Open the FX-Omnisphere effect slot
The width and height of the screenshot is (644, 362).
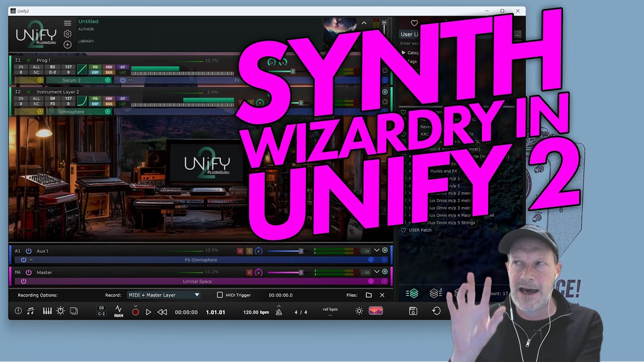tap(201, 260)
